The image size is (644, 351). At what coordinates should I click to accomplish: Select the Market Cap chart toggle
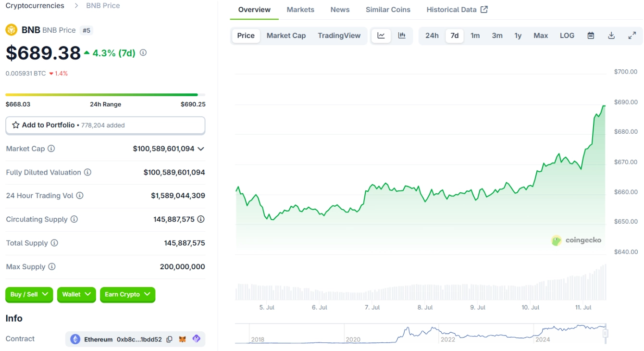[x=286, y=36]
